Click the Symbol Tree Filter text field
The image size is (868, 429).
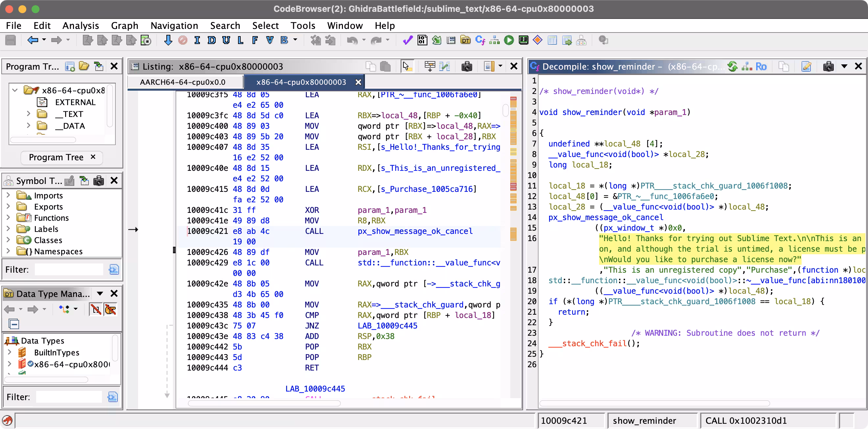(69, 269)
